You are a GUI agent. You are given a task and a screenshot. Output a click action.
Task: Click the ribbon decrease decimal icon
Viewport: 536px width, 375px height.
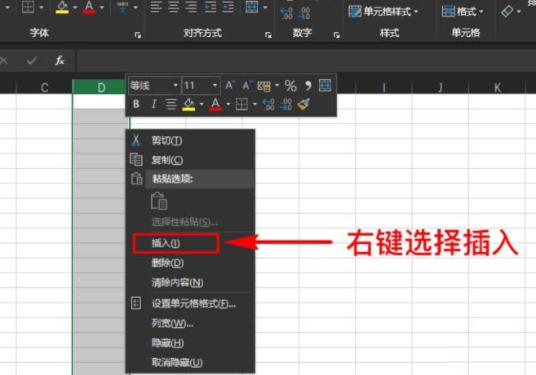point(304,13)
